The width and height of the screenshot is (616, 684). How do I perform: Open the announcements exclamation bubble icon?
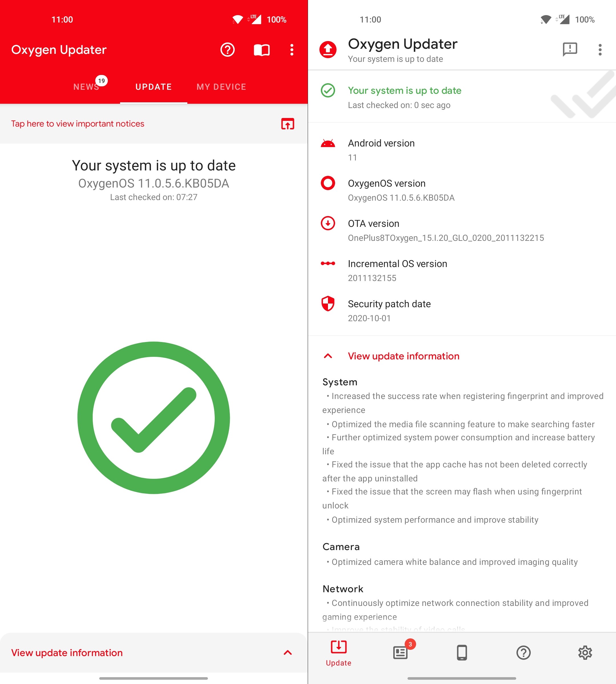click(570, 49)
